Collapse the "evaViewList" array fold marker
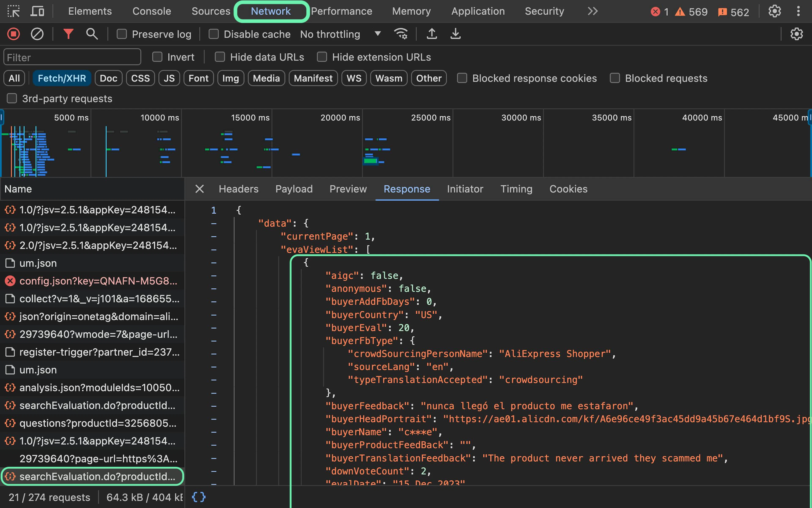Viewport: 812px width, 508px height. pos(214,250)
